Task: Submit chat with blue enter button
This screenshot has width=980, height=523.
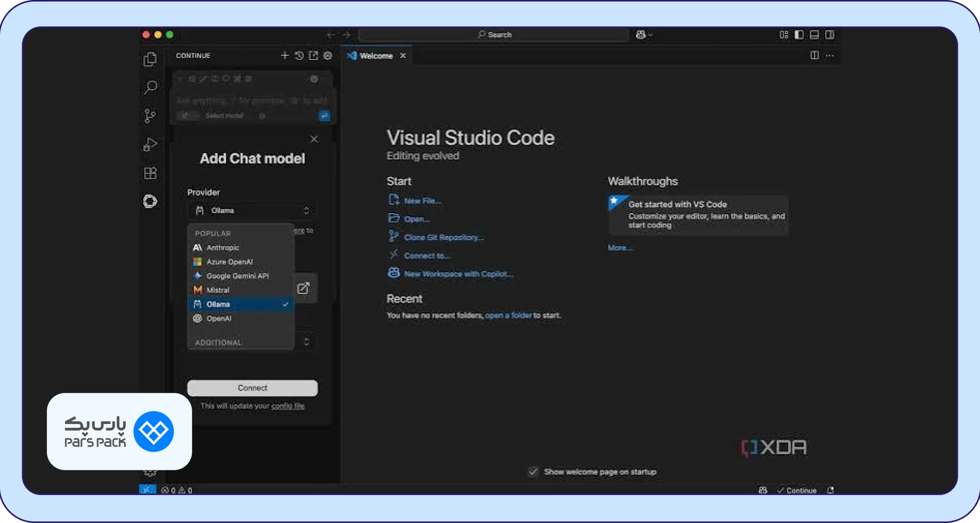Action: click(324, 116)
